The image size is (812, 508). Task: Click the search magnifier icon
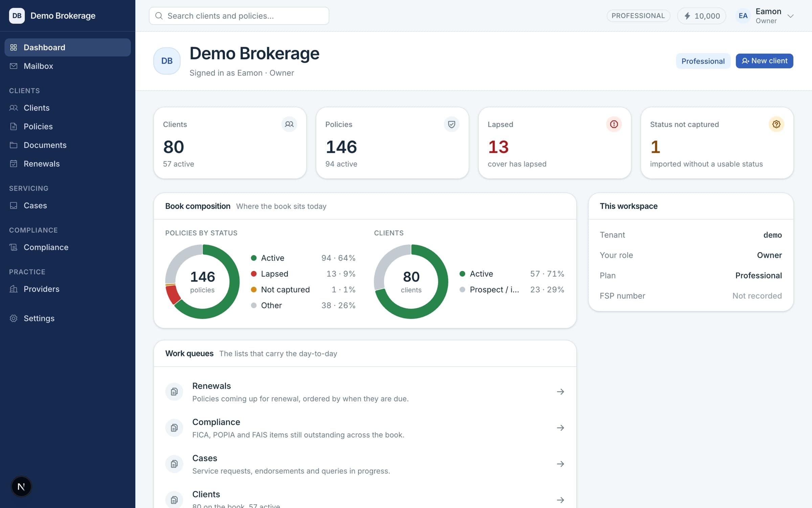coord(159,16)
